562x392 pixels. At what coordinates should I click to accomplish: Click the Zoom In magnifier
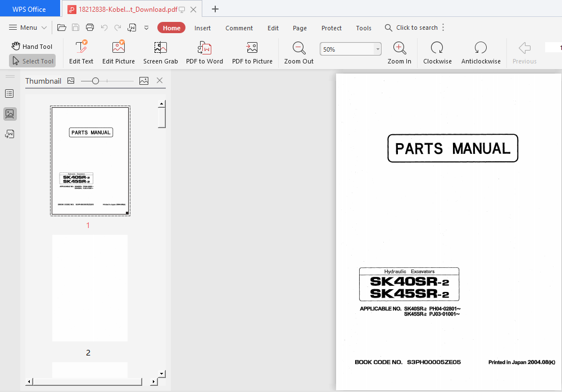[399, 52]
